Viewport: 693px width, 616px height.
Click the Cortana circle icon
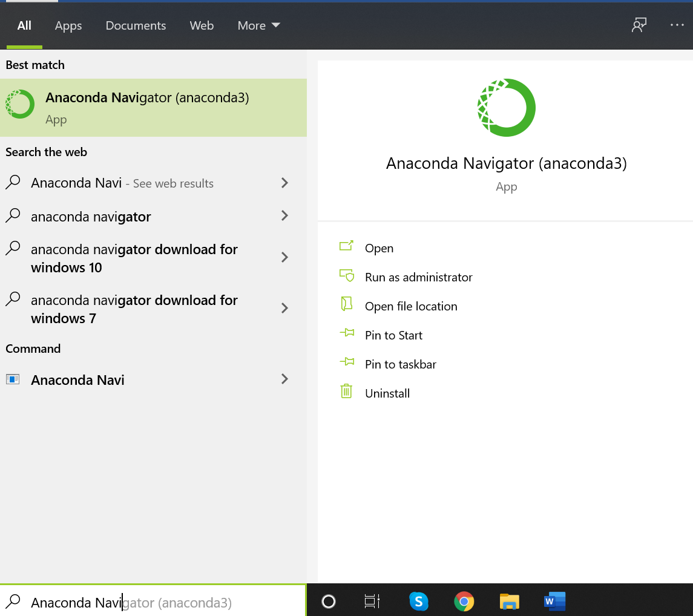coord(329,601)
